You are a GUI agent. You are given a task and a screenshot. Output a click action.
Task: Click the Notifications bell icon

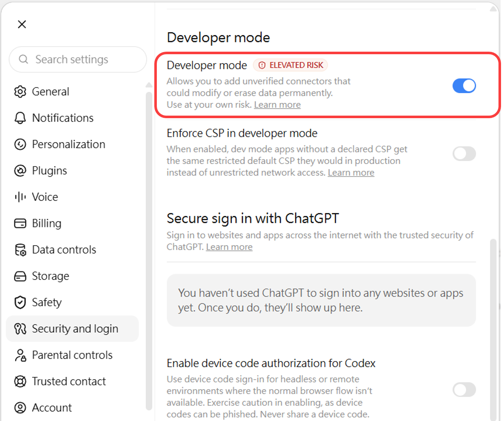coord(20,118)
